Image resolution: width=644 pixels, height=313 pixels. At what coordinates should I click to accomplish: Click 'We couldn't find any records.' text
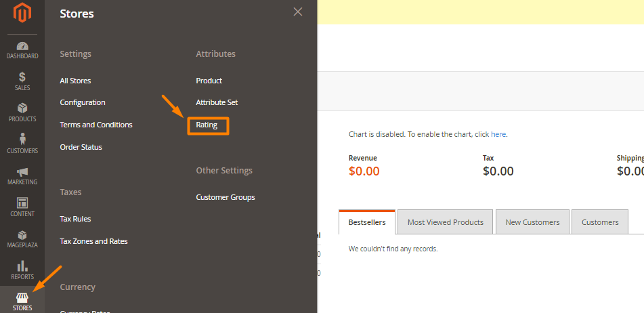click(x=393, y=249)
